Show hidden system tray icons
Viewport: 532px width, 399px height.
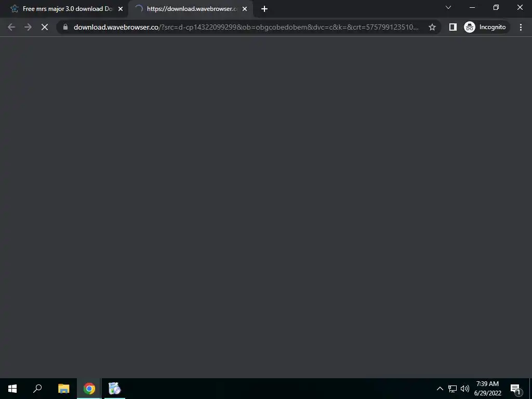[x=440, y=389]
